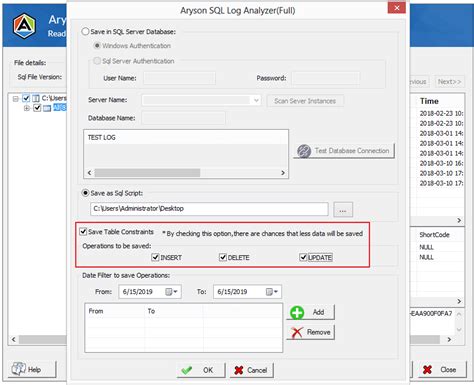Open the Server Name dropdown
Screen dimensions: 474x385
pyautogui.click(x=256, y=100)
